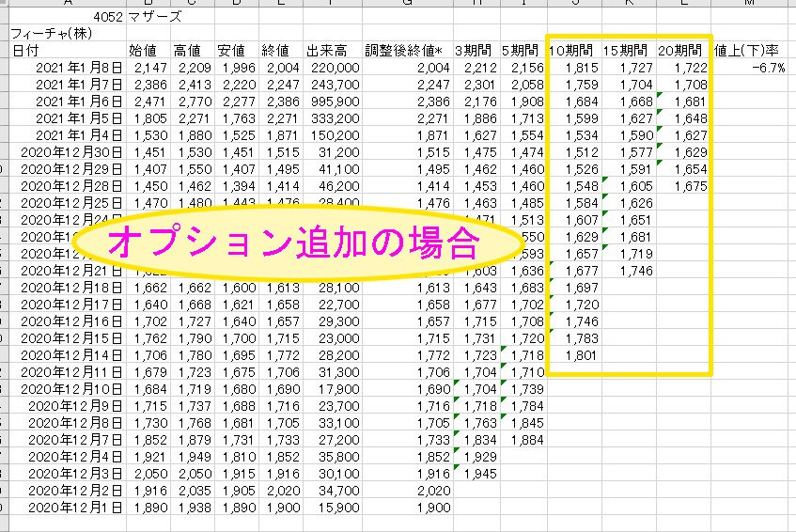Click the volume cell 15,900

coord(332,508)
